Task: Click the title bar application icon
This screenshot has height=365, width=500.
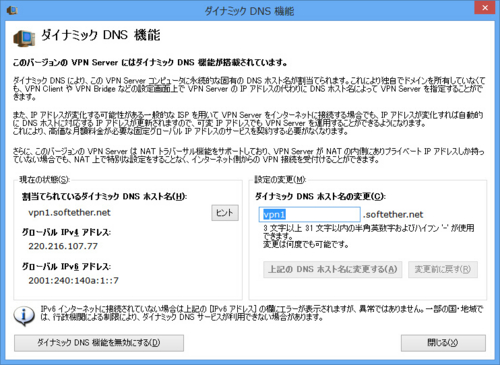Action: pyautogui.click(x=12, y=10)
